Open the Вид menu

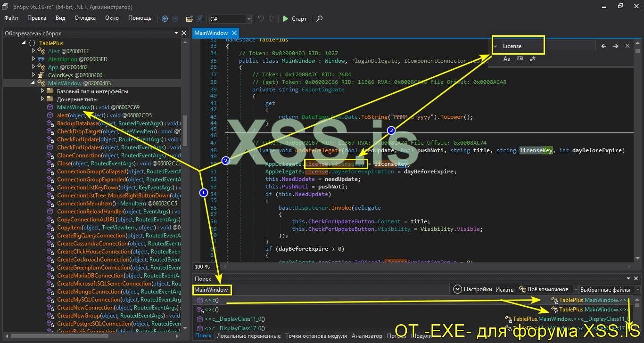click(x=60, y=18)
